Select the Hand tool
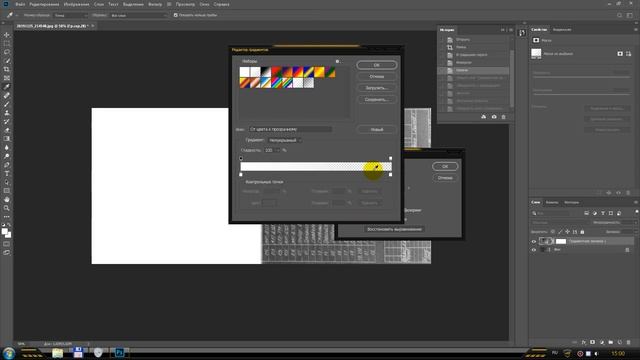 tap(7, 200)
